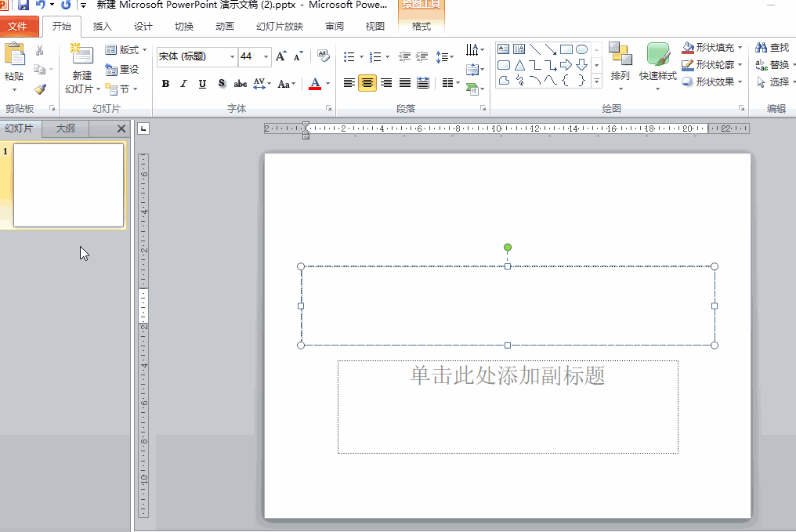Toggle italic formatting
Screen dimensions: 796x532
coord(183,84)
